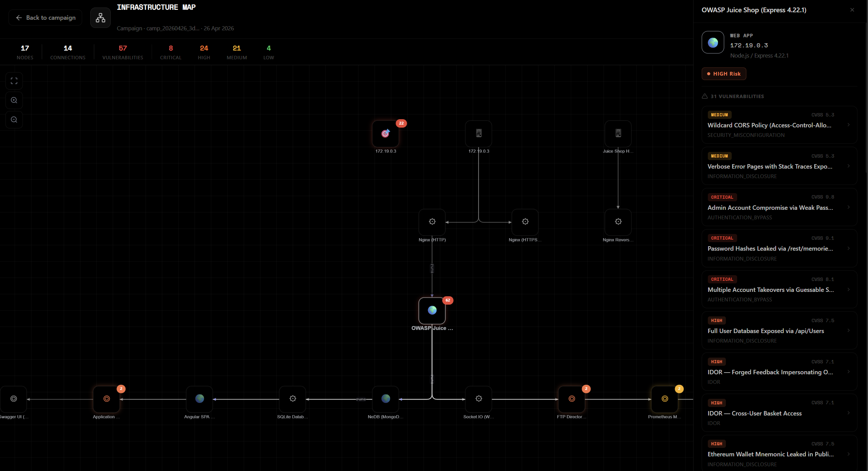Click the HIGH Risk badge

click(724, 74)
